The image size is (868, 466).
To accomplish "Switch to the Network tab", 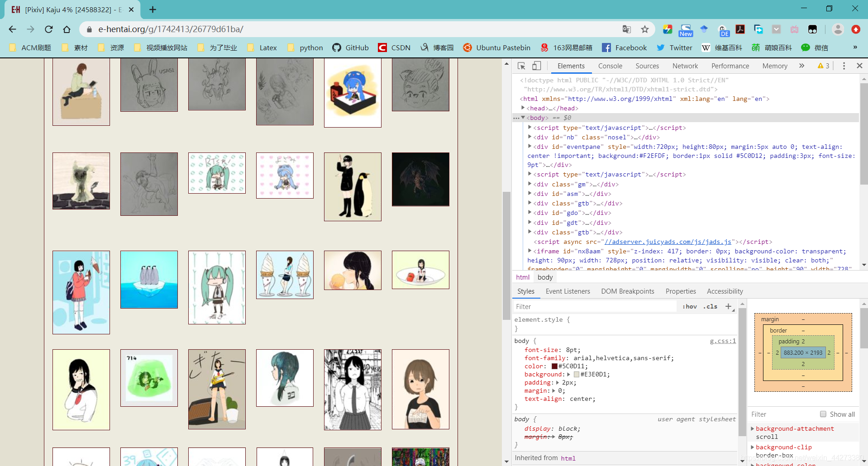I will pos(685,66).
